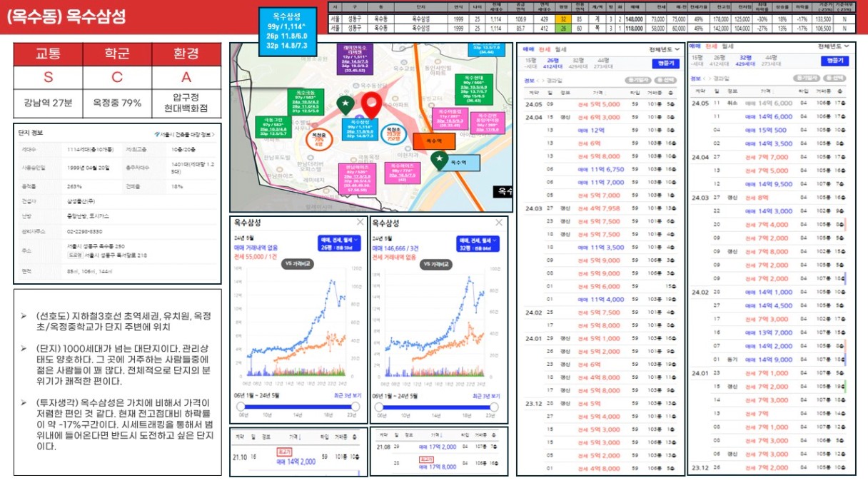This screenshot has width=868, height=488.
Task: Toggle 전세 filter in the 32평 transaction list
Action: pyautogui.click(x=713, y=46)
